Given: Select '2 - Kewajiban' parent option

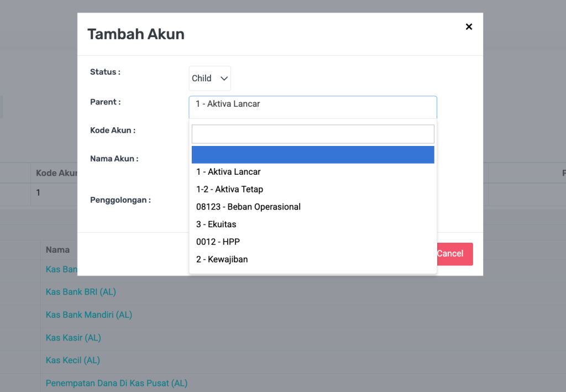Looking at the screenshot, I should [x=222, y=259].
